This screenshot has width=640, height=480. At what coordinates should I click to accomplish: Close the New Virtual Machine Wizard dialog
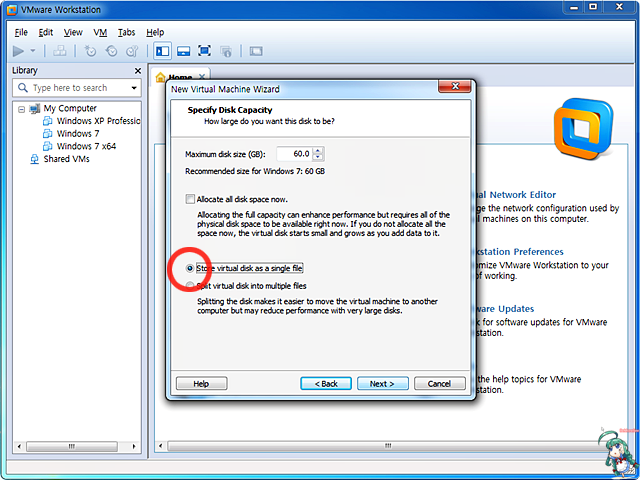455,86
